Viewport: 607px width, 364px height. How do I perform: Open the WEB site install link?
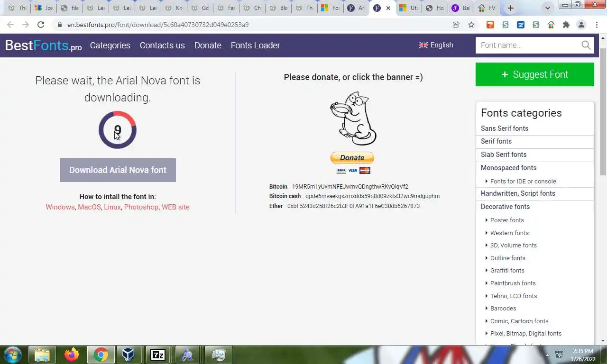click(175, 207)
